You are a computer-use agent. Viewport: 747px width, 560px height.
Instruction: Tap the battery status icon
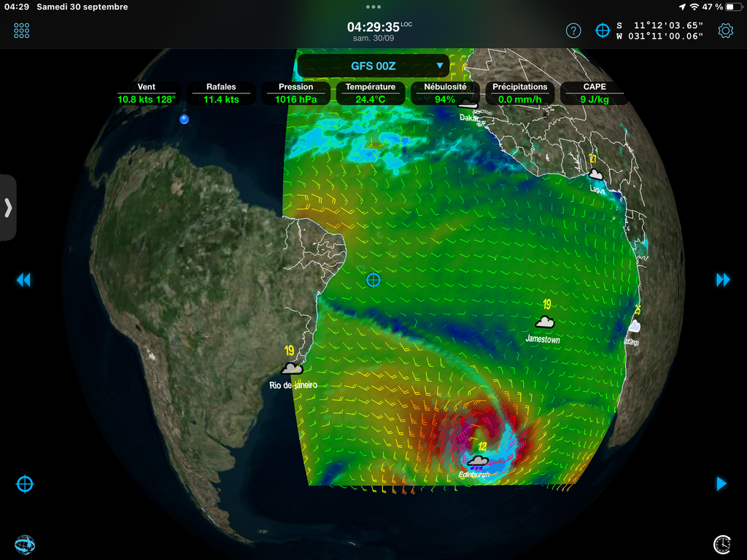734,7
